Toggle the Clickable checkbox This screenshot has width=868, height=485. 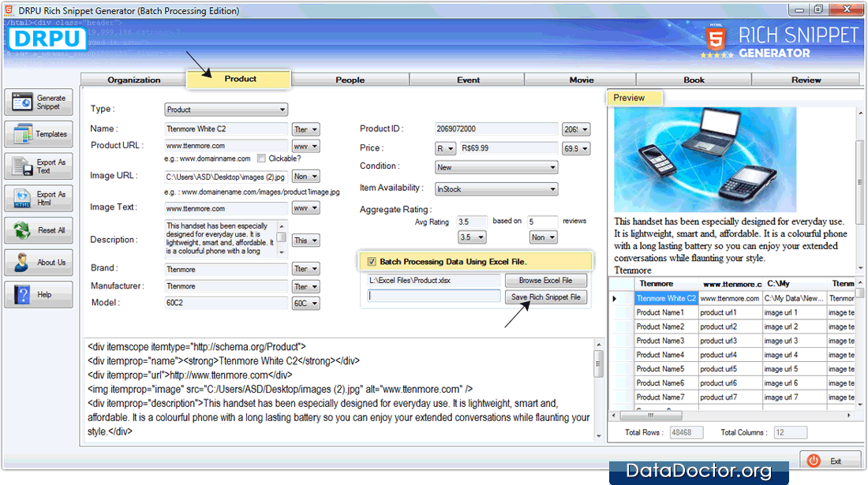[261, 159]
